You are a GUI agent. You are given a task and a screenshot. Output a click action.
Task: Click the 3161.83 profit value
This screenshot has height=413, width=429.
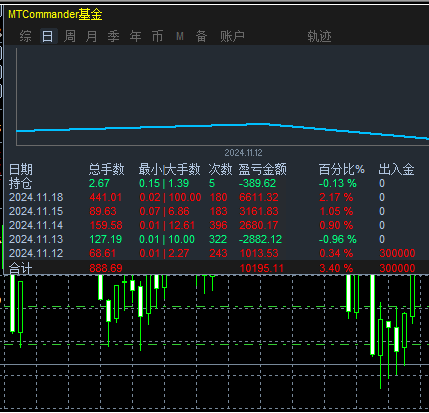(259, 211)
